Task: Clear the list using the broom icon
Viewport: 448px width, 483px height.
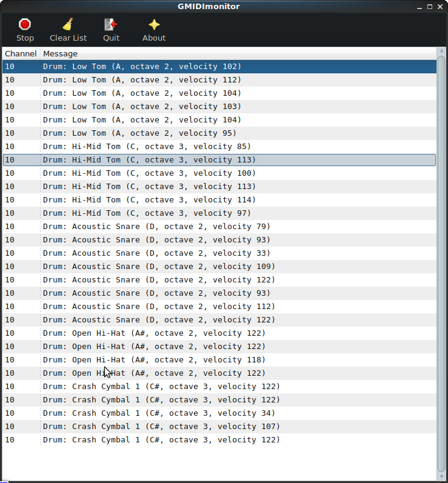Action: click(68, 25)
